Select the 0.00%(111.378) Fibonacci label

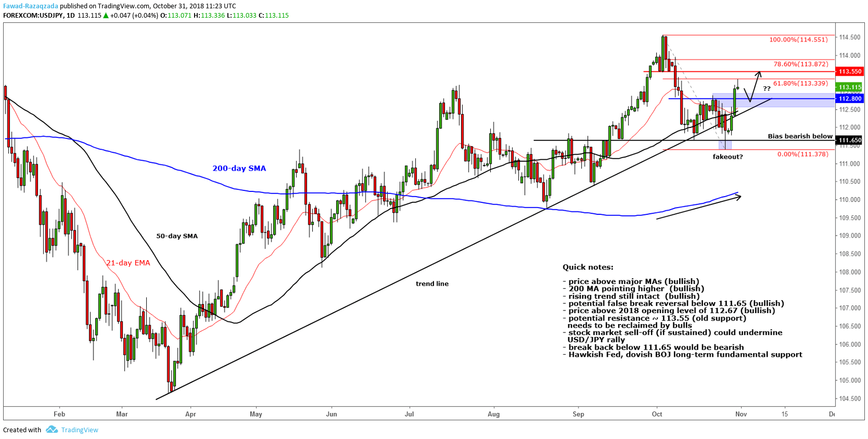[803, 154]
